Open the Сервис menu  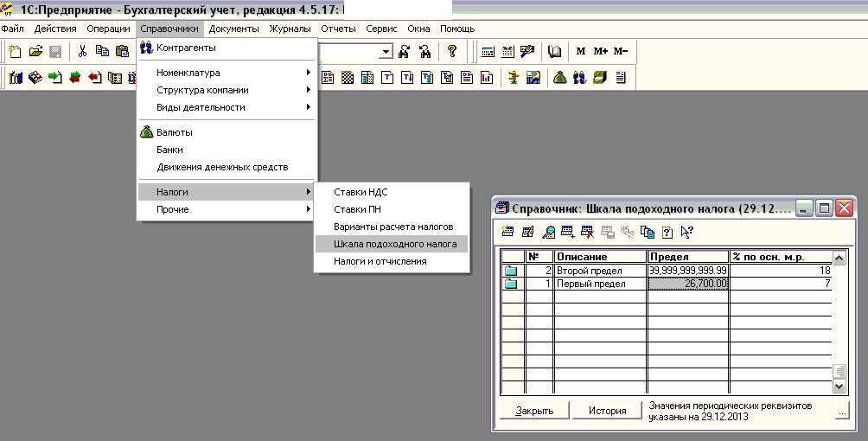coord(381,29)
